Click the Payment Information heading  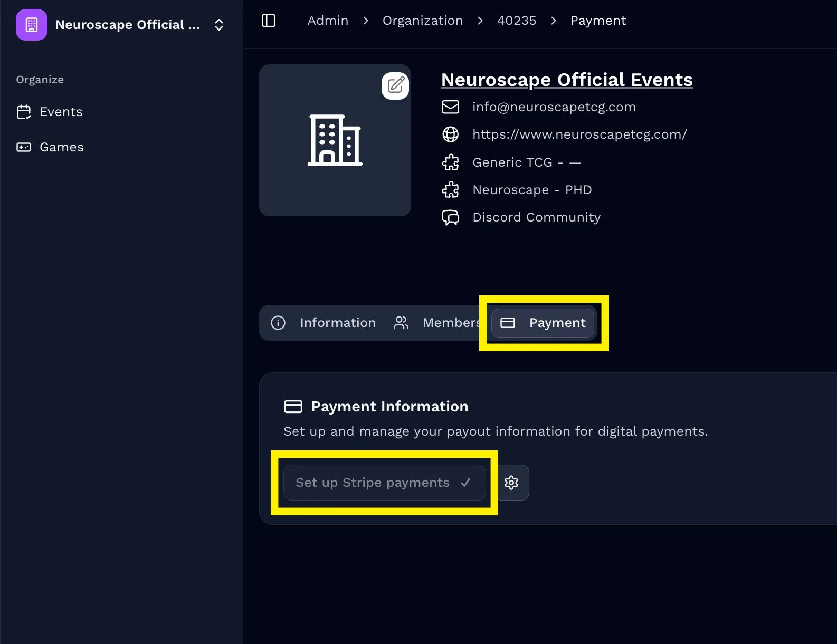[x=389, y=406]
